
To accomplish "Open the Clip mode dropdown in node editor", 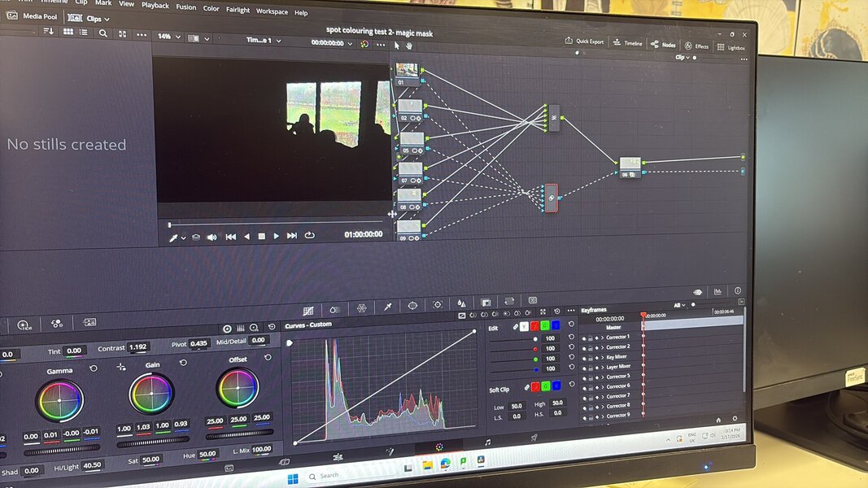I will click(682, 58).
